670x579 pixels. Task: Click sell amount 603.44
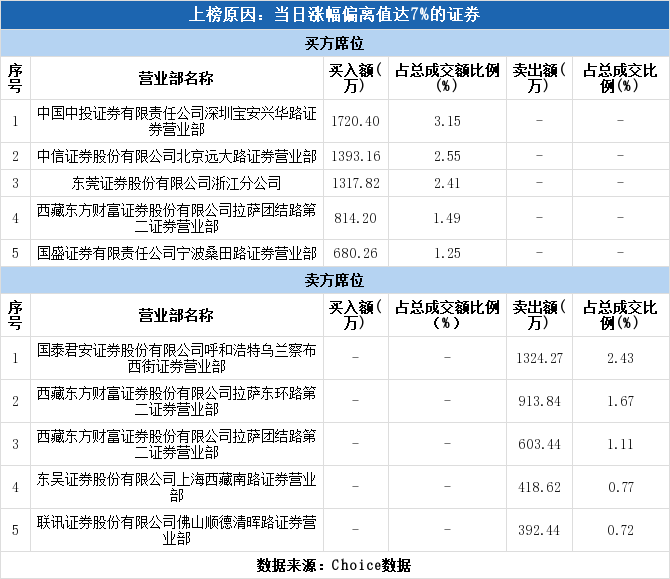pos(539,444)
